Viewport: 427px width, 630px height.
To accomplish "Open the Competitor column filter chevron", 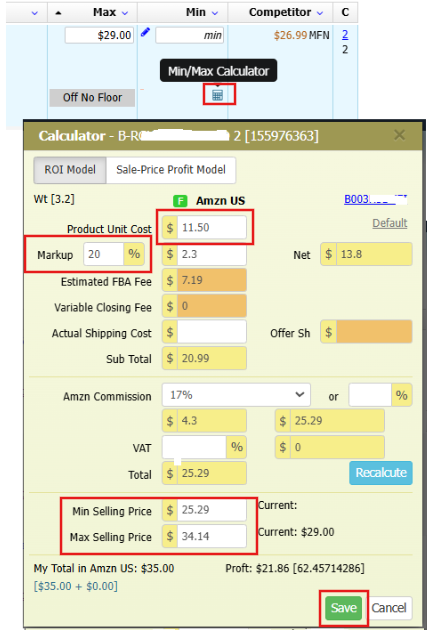I will click(320, 13).
